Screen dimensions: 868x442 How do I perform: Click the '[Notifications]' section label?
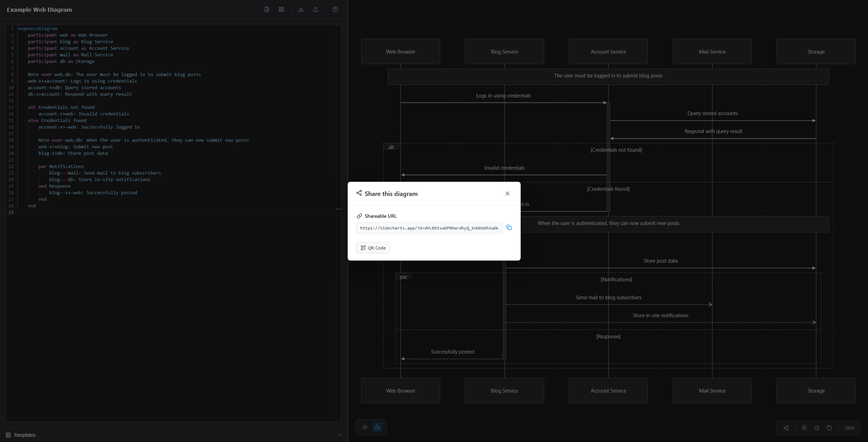[616, 280]
